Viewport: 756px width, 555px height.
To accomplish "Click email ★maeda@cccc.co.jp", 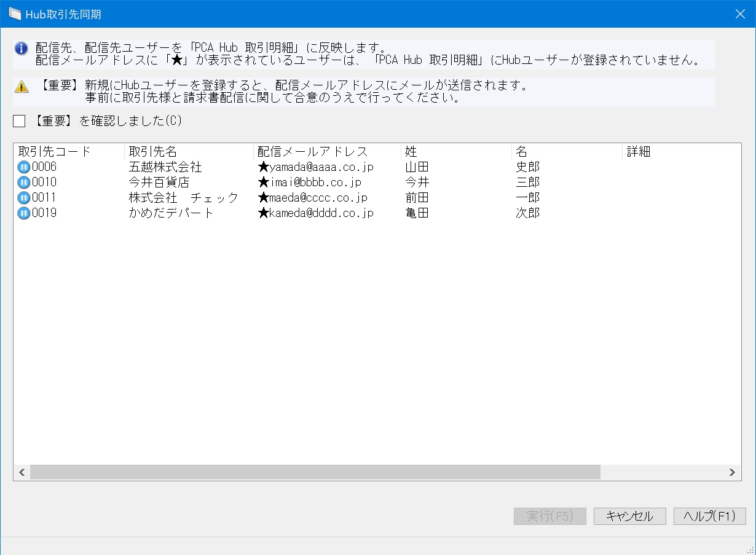I will (x=312, y=198).
